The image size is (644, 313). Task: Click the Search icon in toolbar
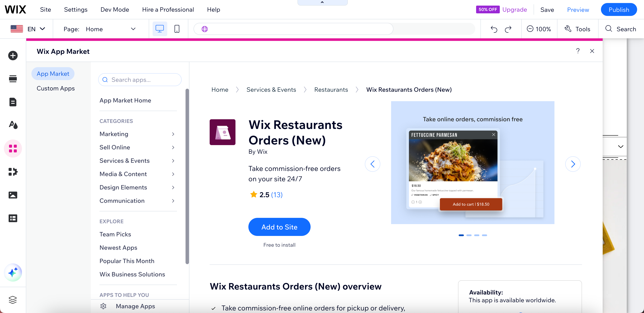609,29
